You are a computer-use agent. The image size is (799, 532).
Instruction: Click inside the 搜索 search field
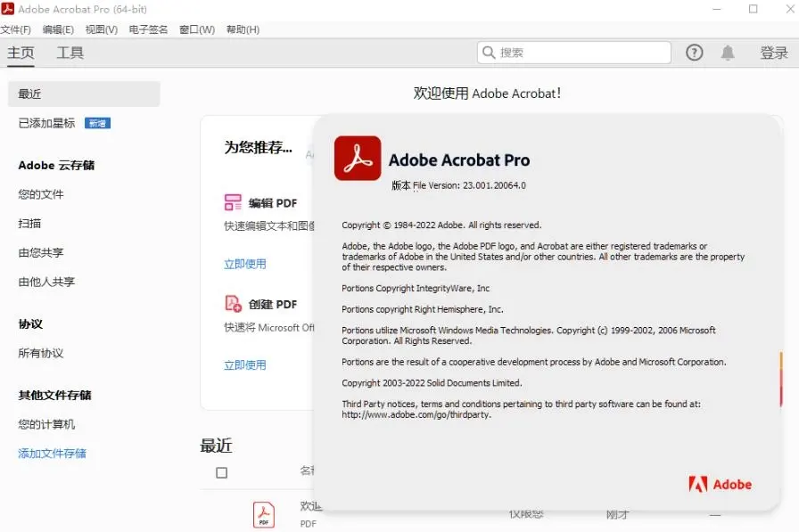coord(573,53)
